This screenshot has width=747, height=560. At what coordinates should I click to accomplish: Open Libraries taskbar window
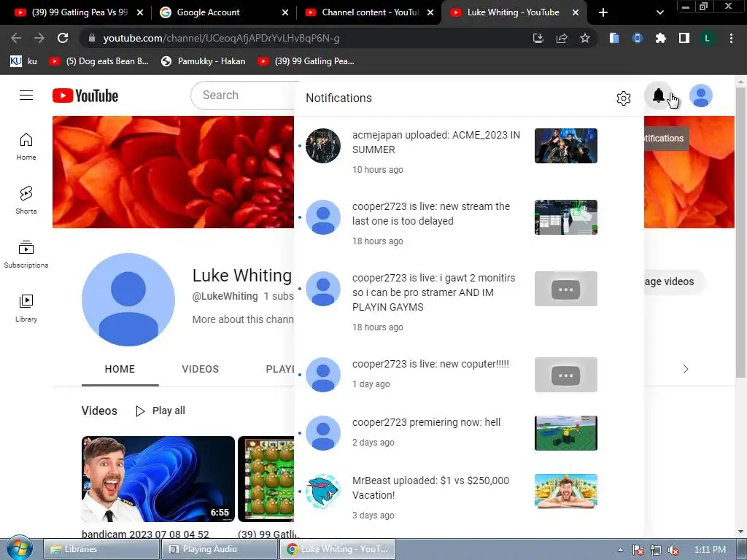click(x=101, y=549)
